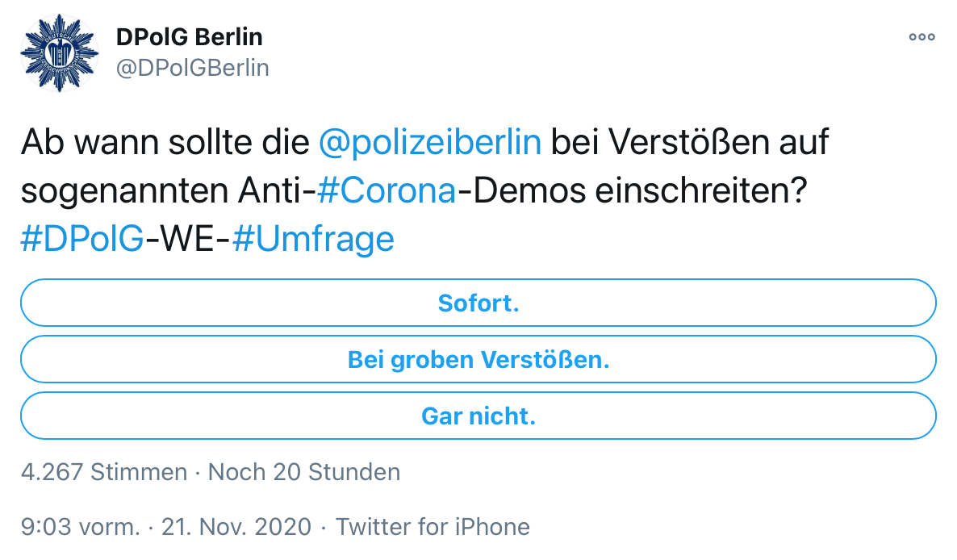The width and height of the screenshot is (957, 560).
Task: Click the "sogenannten Anti-" tweet text
Action: coord(169,191)
